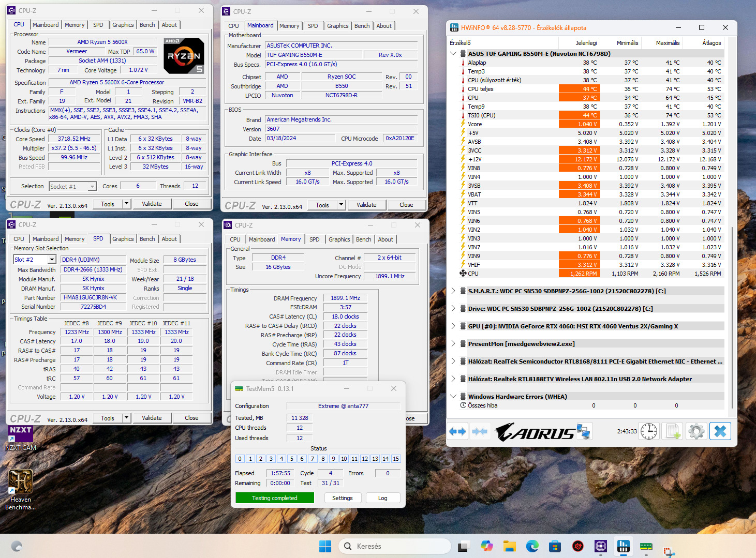Switch to HWiNFO via its taskbar icon
The image size is (756, 558).
(x=623, y=546)
